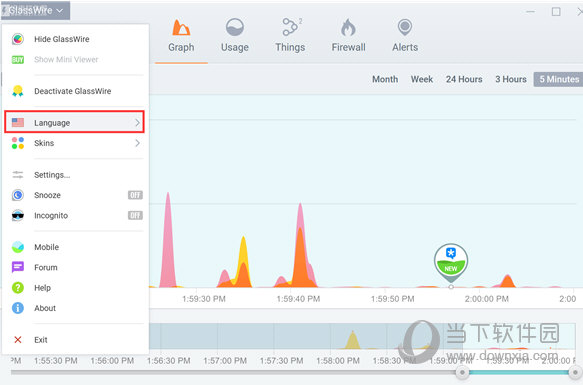583x385 pixels.
Task: Expand the Skins submenu chevron
Action: 137,143
